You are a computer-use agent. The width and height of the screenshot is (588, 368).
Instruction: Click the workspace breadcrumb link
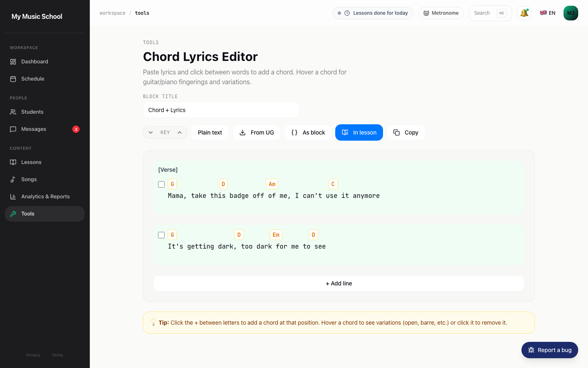tap(112, 13)
